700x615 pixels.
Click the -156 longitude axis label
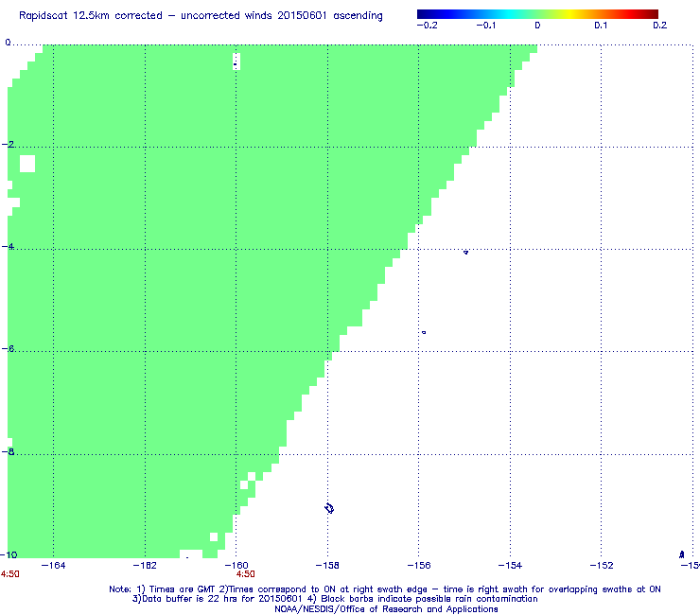(x=419, y=566)
